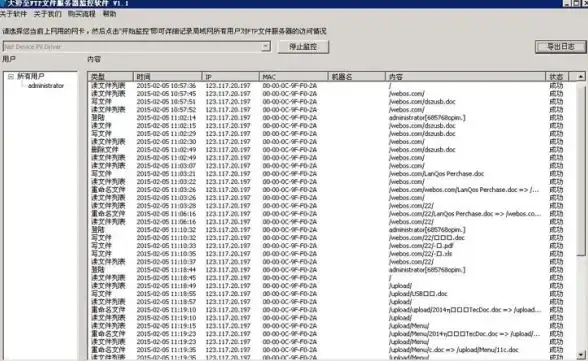Select the time cell 2015-02-05 11:10:37
This screenshot has height=361, width=588.
pos(166,262)
